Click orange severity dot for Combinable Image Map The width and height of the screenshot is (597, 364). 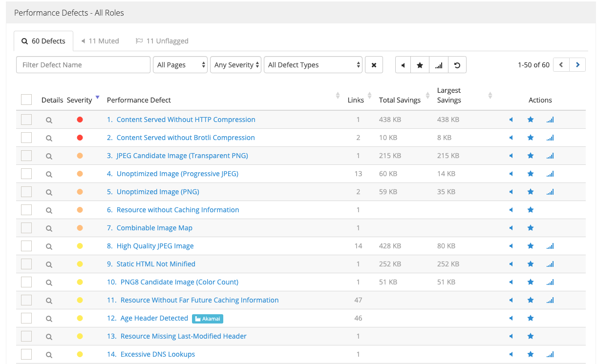click(x=80, y=228)
